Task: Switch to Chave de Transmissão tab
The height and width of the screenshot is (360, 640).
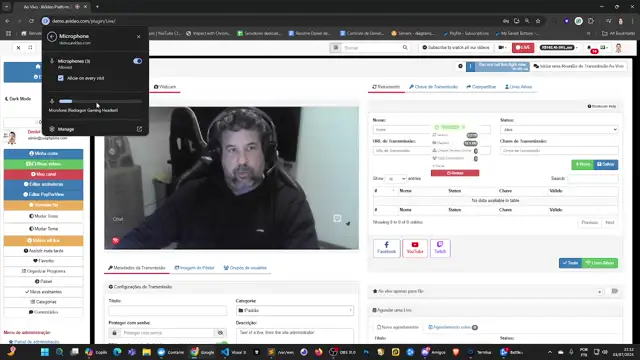Action: (433, 87)
